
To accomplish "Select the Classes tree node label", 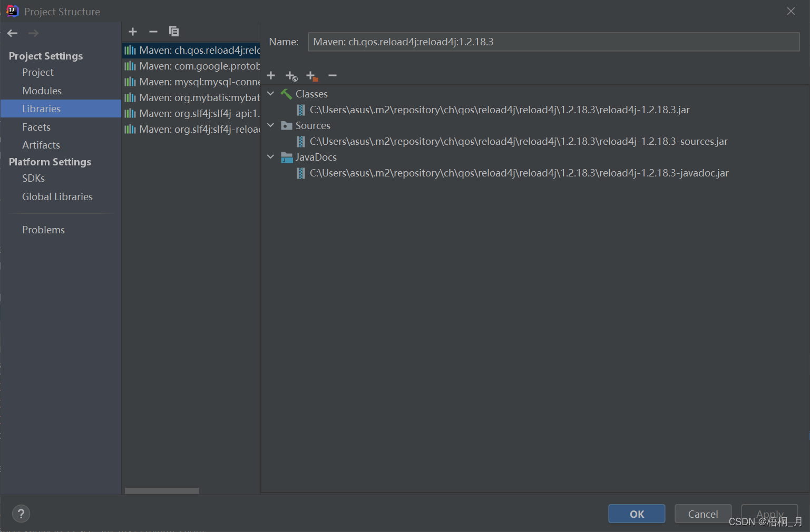I will (311, 94).
